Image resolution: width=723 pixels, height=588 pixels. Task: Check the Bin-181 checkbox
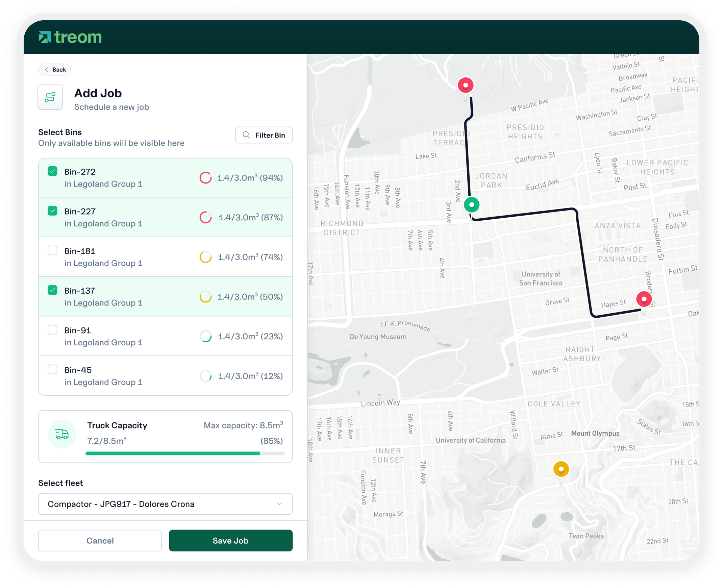coord(52,250)
